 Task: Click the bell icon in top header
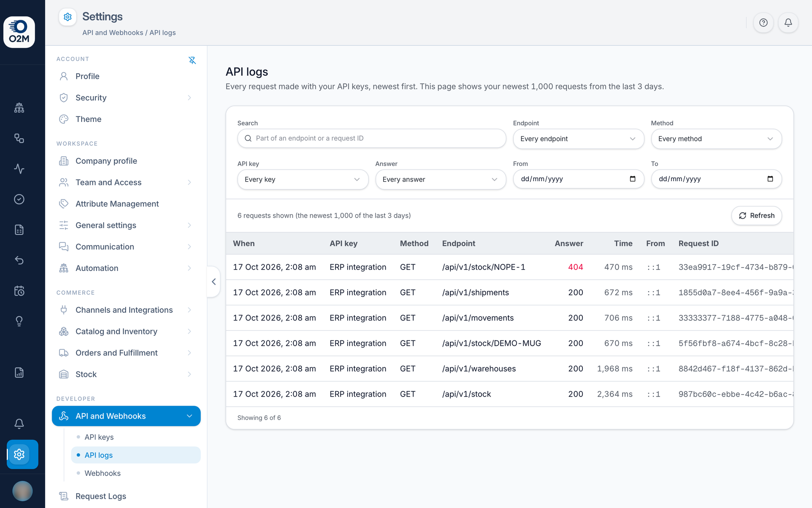pyautogui.click(x=788, y=23)
